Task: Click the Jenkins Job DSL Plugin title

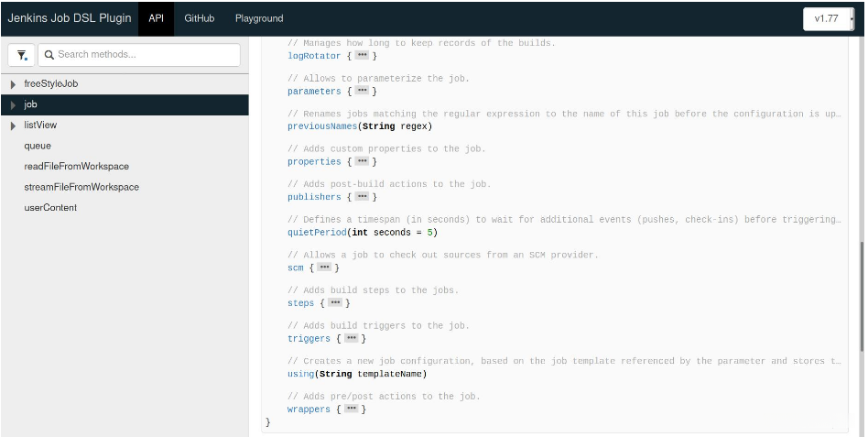Action: pyautogui.click(x=70, y=18)
